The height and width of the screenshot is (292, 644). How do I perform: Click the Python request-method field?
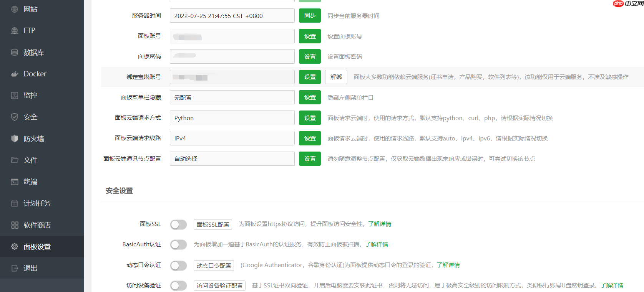point(232,118)
